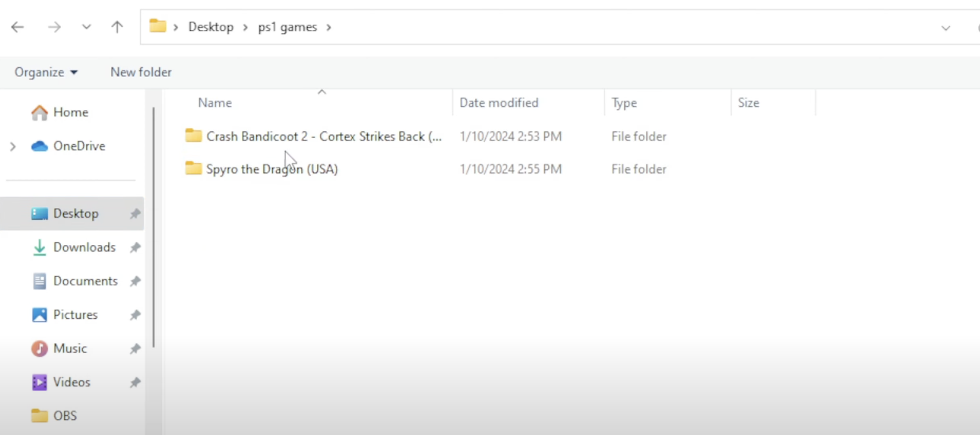This screenshot has width=980, height=435.
Task: Expand chevron after ps1 games breadcrumb
Action: [329, 27]
